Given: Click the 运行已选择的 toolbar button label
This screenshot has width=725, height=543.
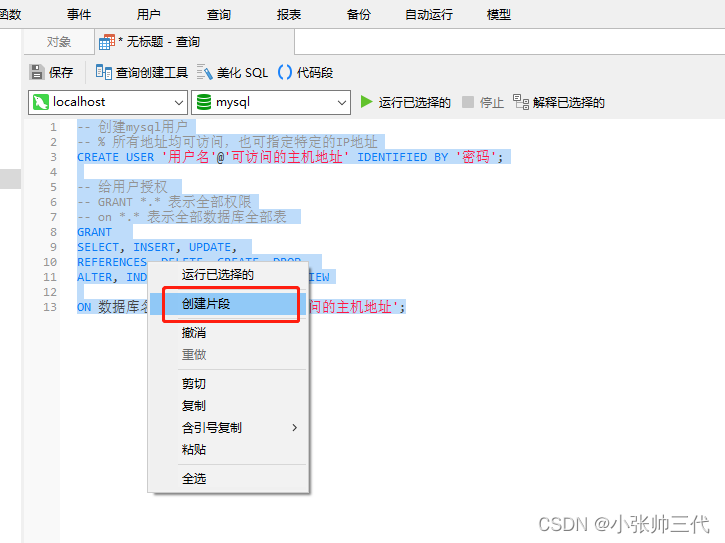Looking at the screenshot, I should [x=415, y=102].
